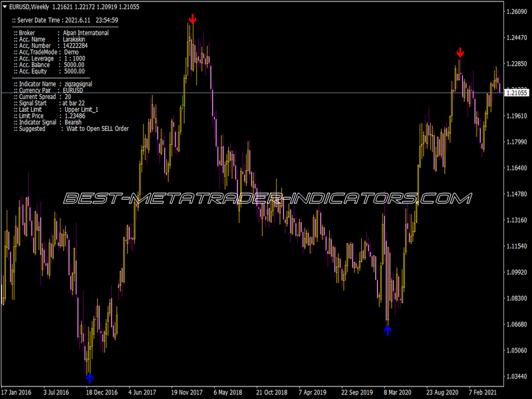Click the Acc. Equity 5000.00 line
This screenshot has height=399, width=532.
click(x=49, y=72)
